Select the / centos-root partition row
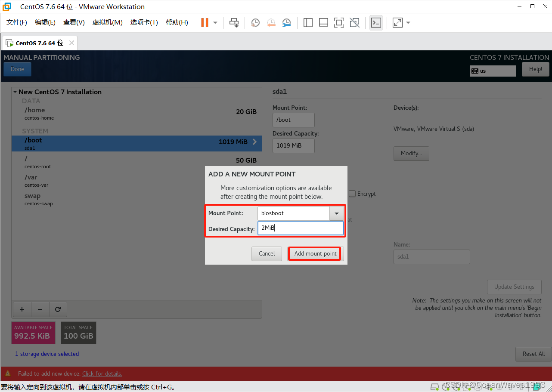This screenshot has height=392, width=552. pyautogui.click(x=136, y=162)
